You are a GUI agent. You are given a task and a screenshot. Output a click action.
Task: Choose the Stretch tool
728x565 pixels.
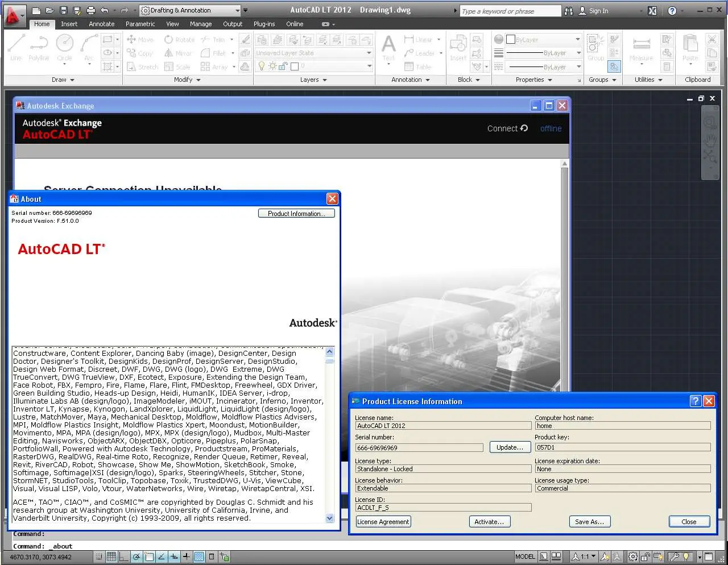point(142,67)
